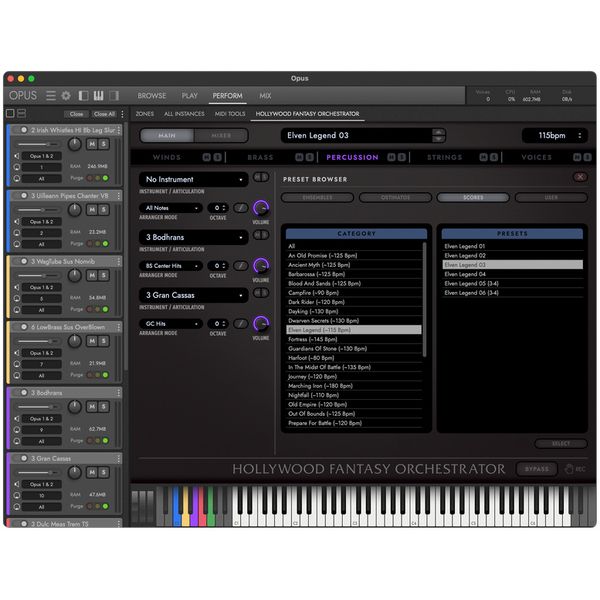This screenshot has height=600, width=600.
Task: Solo the Irish Whistles instrument
Action: [x=103, y=144]
